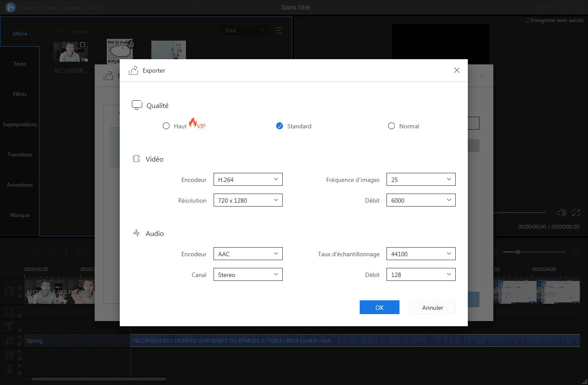Click the timeline zoom-in magnifier icon
This screenshot has height=385, width=588.
[576, 251]
